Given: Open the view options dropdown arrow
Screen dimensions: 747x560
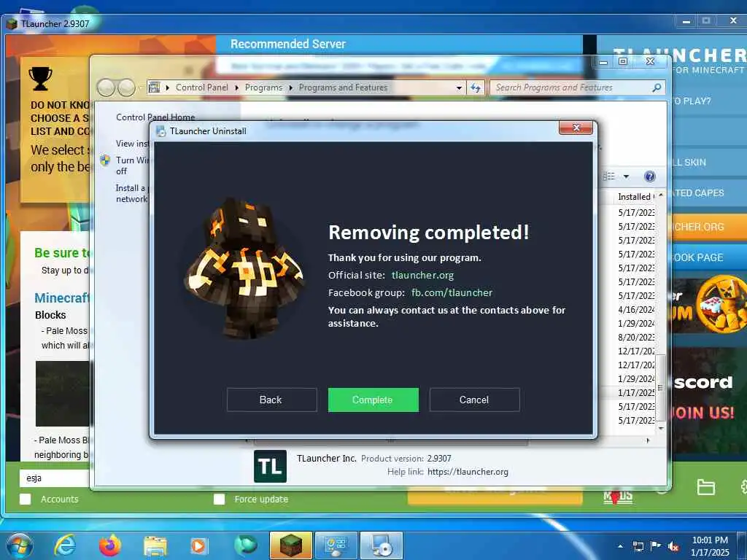Looking at the screenshot, I should click(x=626, y=176).
